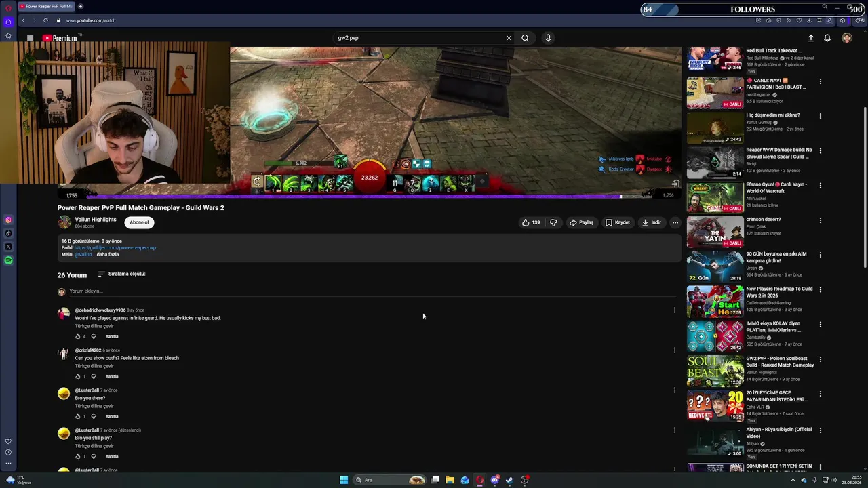The height and width of the screenshot is (488, 868).
Task: Like the 'aizen from bleach' comment
Action: pyautogui.click(x=78, y=376)
